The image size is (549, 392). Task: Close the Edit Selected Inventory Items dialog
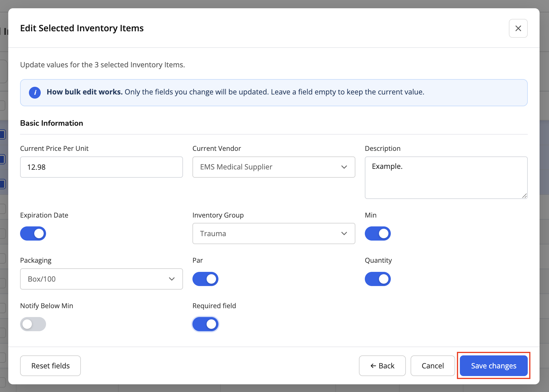point(518,28)
